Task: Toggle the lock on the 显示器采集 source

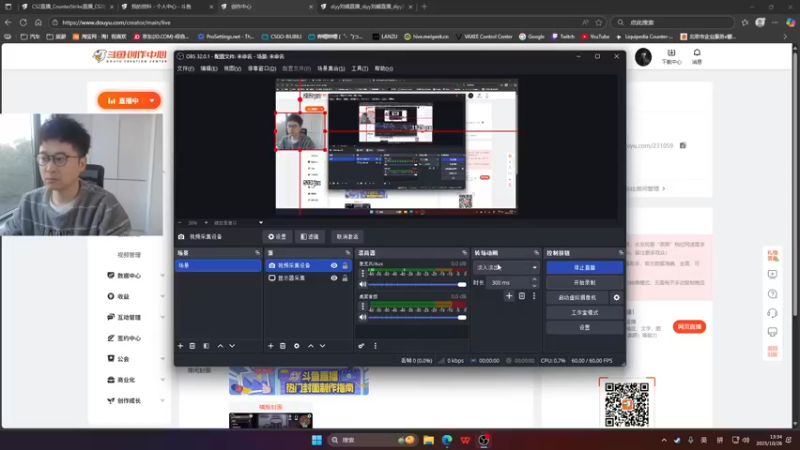Action: click(x=345, y=278)
